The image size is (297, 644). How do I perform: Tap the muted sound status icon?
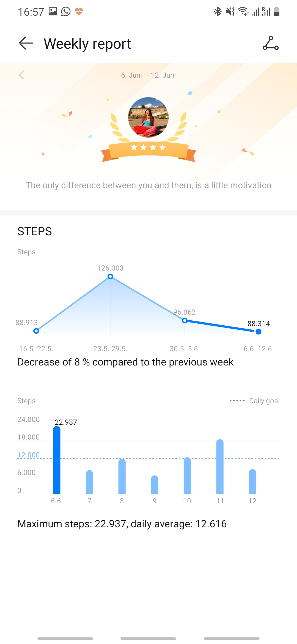[230, 12]
